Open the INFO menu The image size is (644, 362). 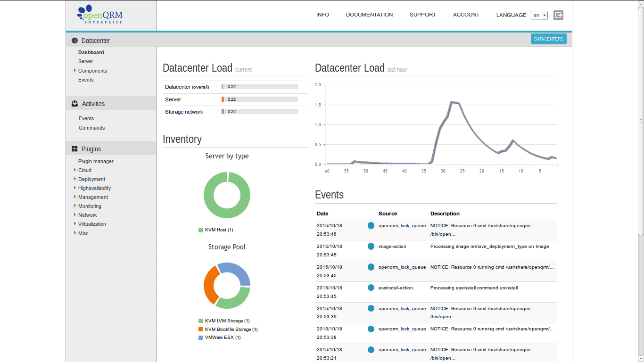pos(322,15)
